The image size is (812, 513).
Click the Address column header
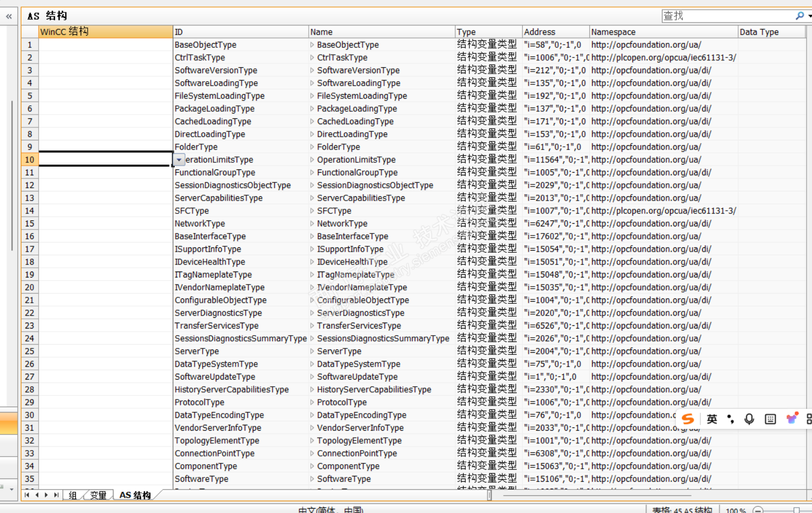click(556, 32)
